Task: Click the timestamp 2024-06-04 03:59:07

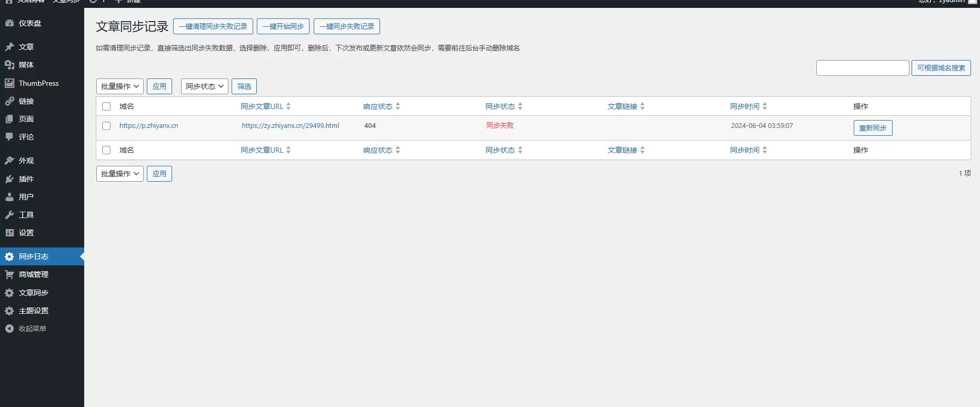Action: click(762, 126)
